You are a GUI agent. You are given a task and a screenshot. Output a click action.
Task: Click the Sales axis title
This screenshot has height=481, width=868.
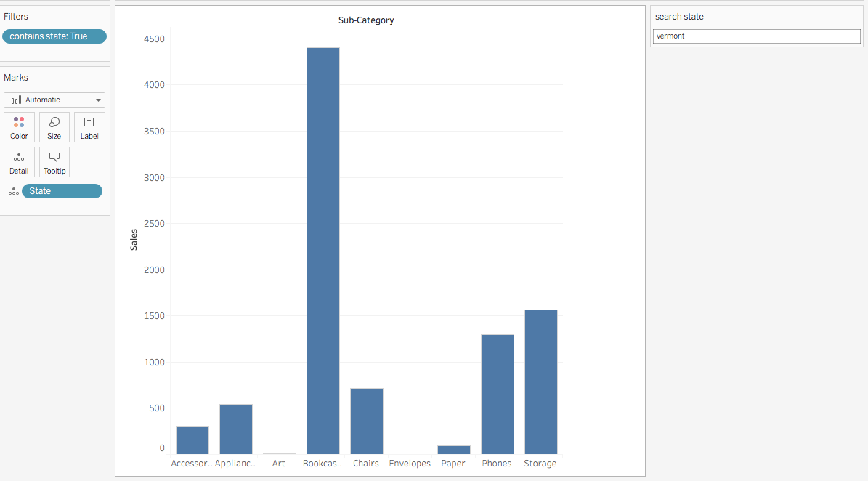coord(134,240)
